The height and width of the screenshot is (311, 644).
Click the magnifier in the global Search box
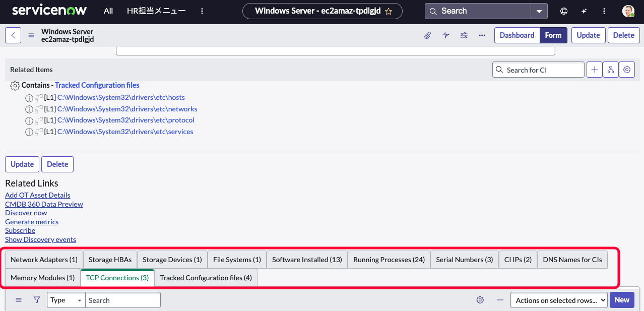point(433,11)
